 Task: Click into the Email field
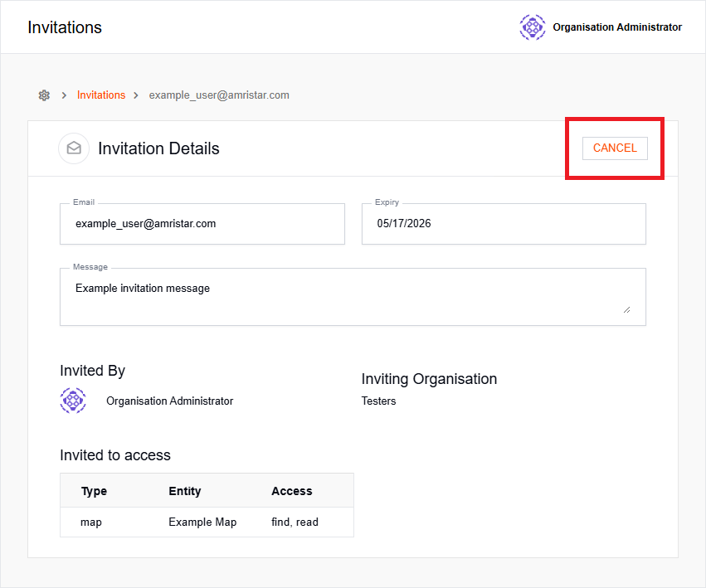pyautogui.click(x=202, y=224)
